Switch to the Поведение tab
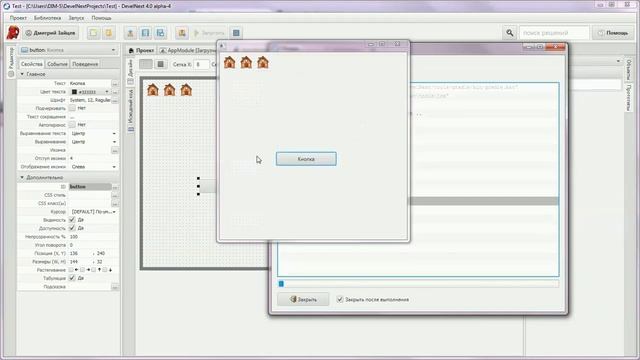This screenshot has width=640, height=360. point(85,64)
